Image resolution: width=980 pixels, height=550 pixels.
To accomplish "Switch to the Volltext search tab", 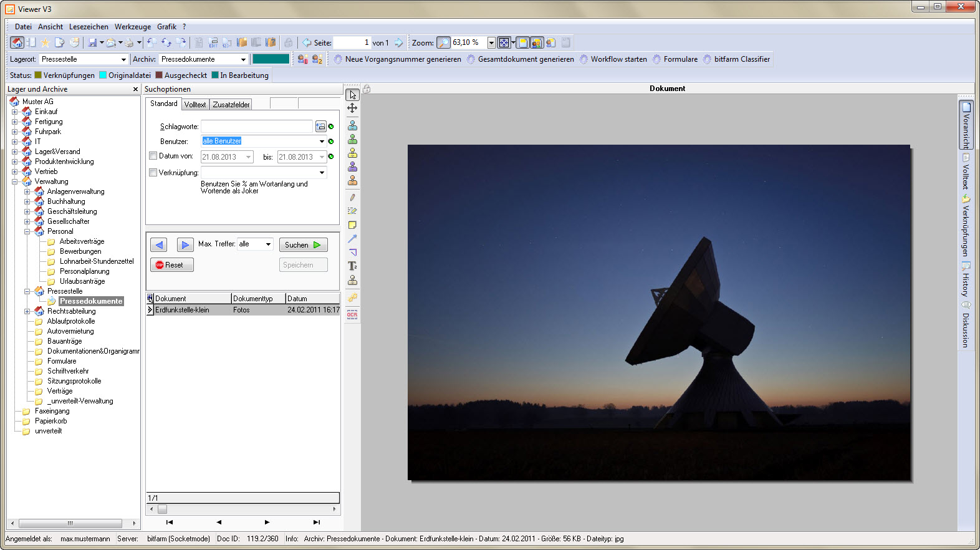I will coord(195,104).
